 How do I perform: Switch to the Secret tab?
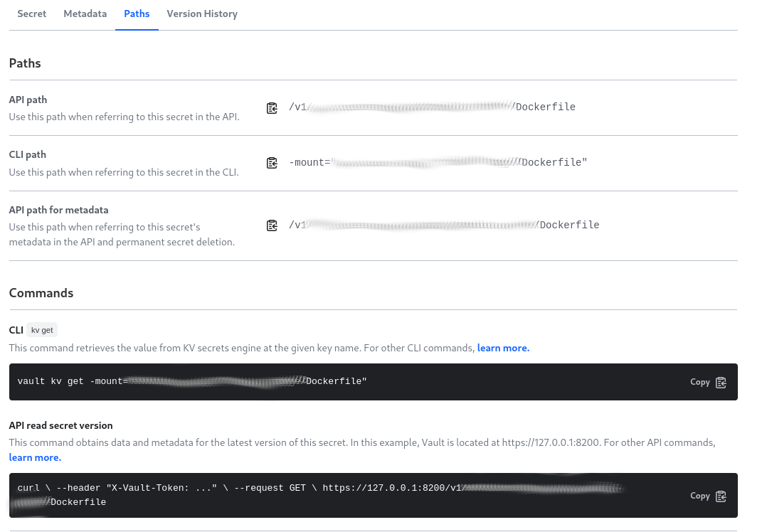(x=31, y=14)
